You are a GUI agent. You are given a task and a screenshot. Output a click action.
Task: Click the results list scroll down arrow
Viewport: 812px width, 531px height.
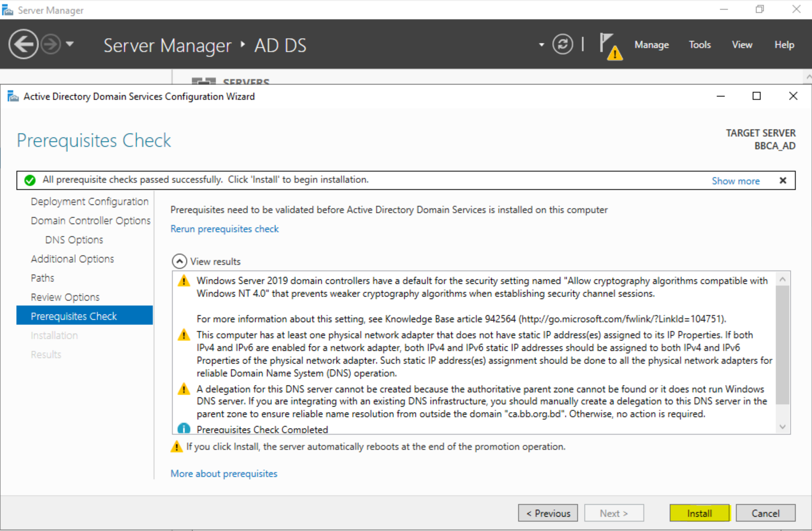click(783, 427)
